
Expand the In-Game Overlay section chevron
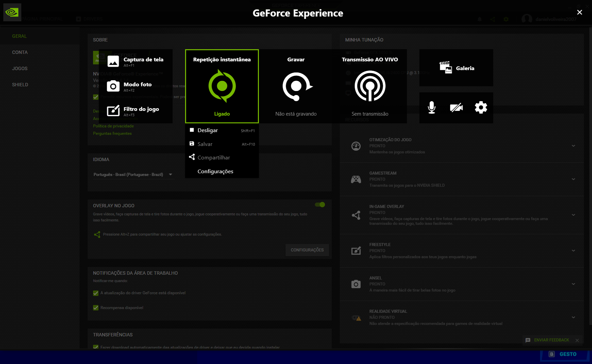(573, 215)
